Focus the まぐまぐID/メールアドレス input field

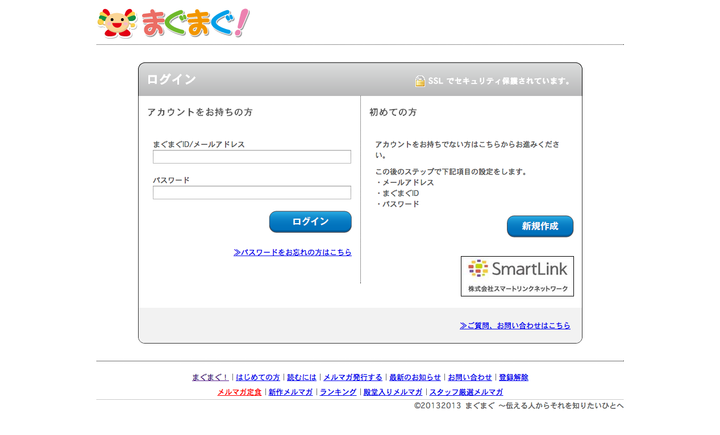[252, 157]
